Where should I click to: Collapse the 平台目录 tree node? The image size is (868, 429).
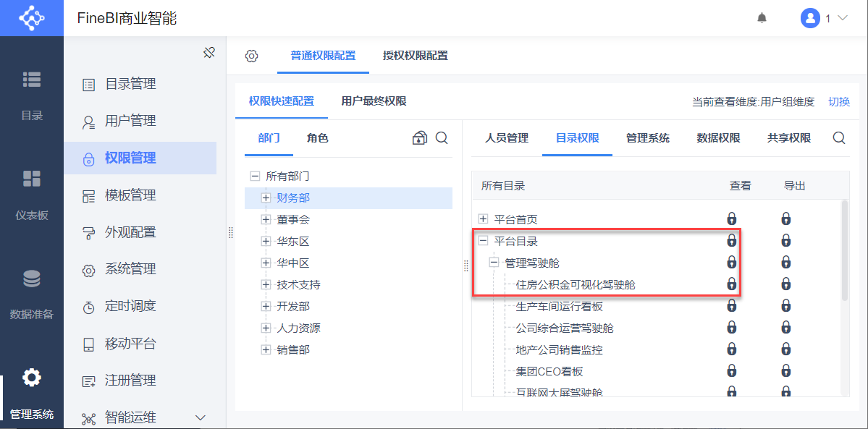[483, 240]
